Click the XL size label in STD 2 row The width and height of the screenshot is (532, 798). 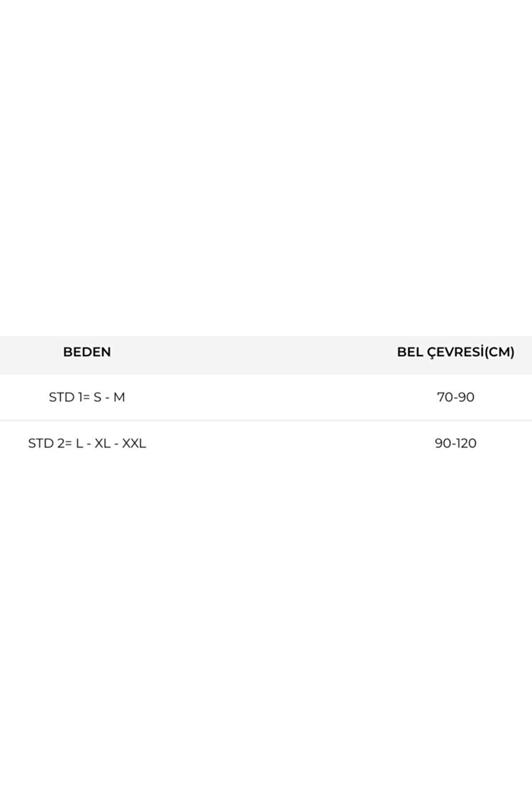tap(102, 443)
